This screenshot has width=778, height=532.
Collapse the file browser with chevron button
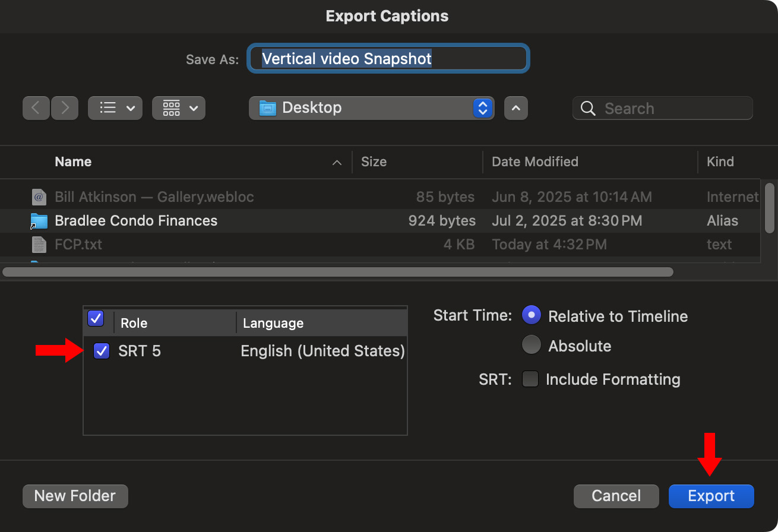[515, 108]
